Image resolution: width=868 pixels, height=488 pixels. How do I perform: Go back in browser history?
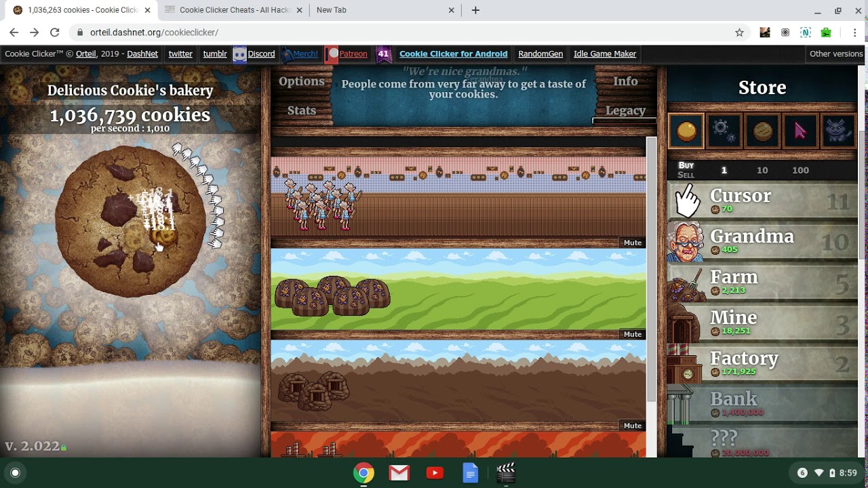[x=14, y=32]
